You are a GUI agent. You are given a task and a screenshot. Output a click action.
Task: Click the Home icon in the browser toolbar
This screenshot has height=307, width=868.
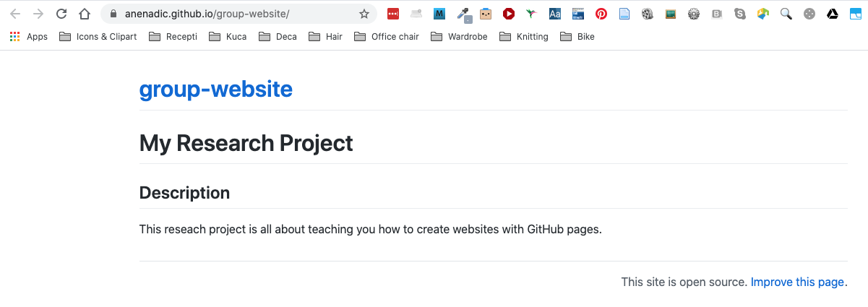tap(85, 14)
